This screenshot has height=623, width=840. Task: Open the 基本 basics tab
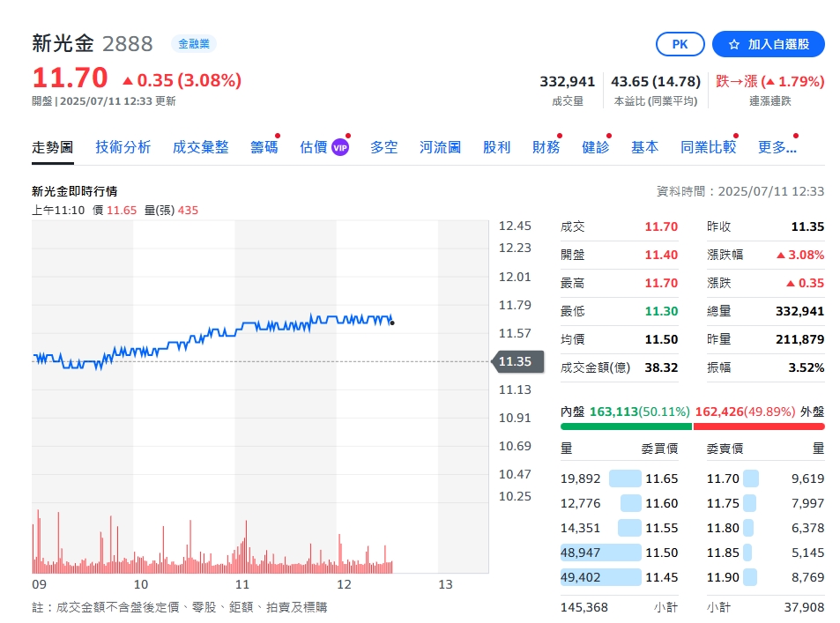pos(644,148)
